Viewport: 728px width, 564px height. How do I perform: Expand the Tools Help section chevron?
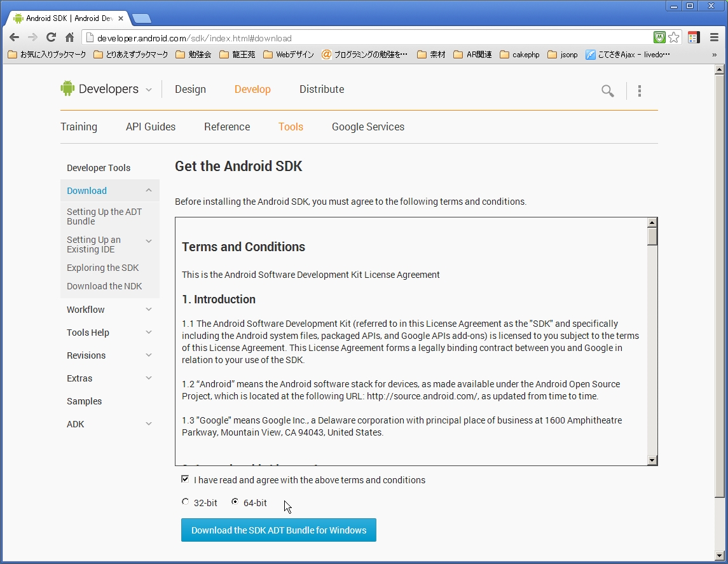[x=149, y=332]
